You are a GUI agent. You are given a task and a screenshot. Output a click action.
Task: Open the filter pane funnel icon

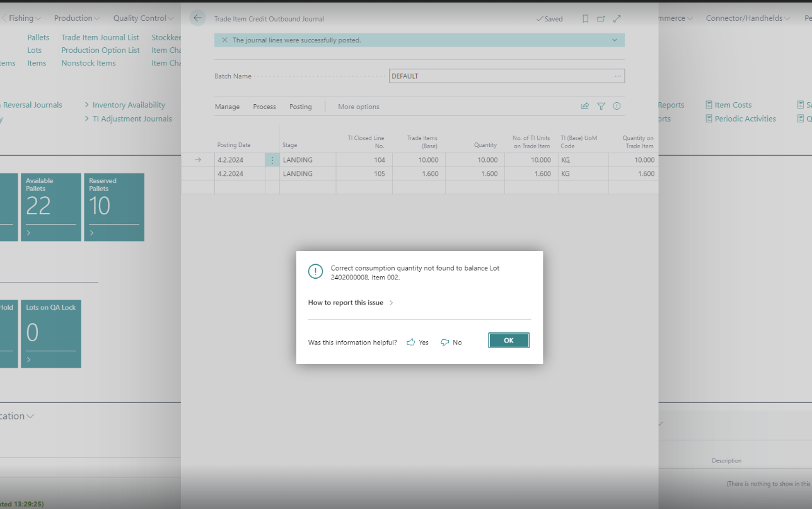point(601,107)
